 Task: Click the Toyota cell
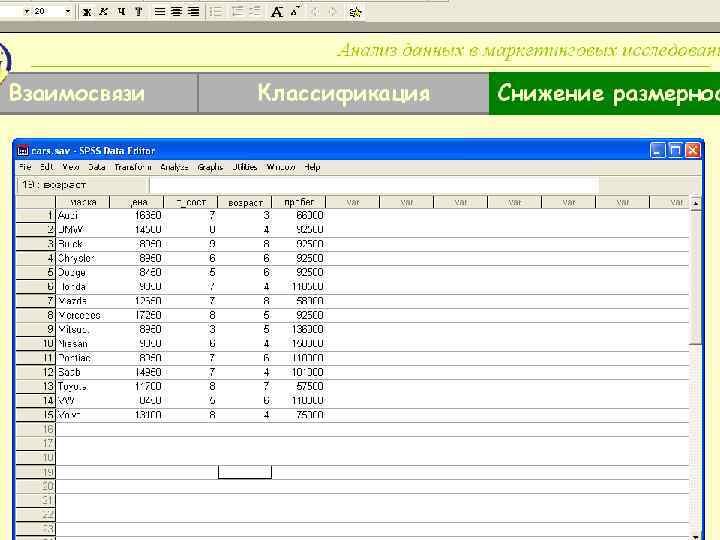[83, 387]
